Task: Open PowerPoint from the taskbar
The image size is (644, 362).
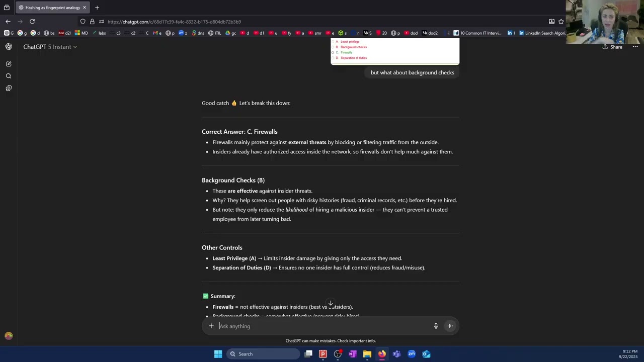Action: click(x=323, y=354)
